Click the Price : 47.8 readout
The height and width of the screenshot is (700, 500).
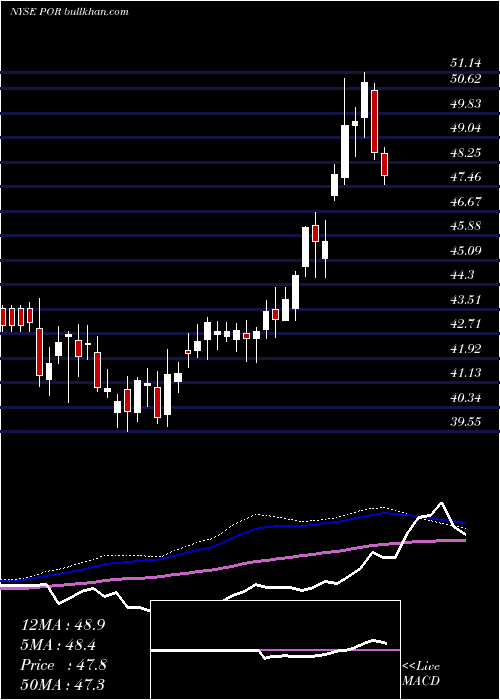(63, 665)
